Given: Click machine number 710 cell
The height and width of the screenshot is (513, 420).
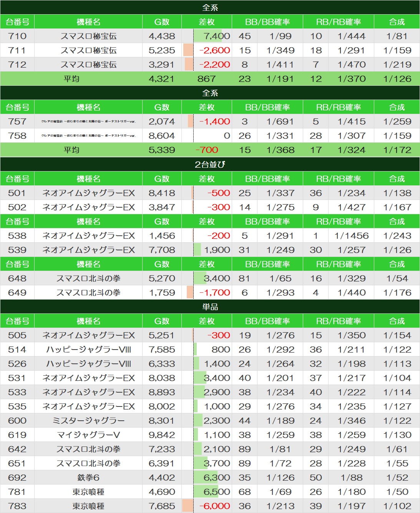Looking at the screenshot, I should pyautogui.click(x=17, y=36).
